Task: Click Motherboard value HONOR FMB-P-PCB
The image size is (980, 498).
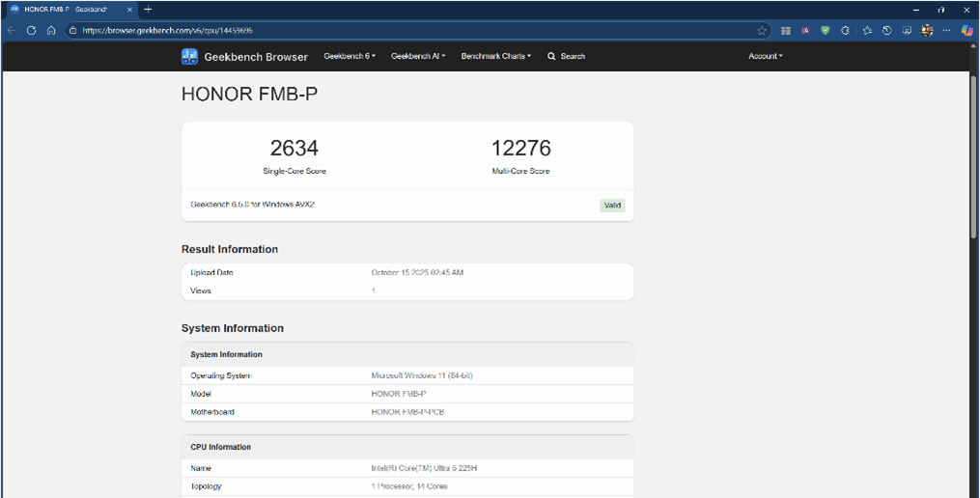Action: 408,412
